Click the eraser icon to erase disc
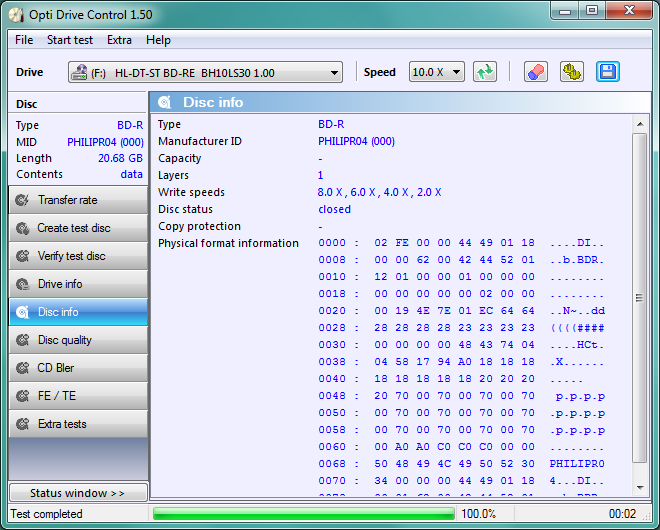The image size is (660, 530). [535, 72]
